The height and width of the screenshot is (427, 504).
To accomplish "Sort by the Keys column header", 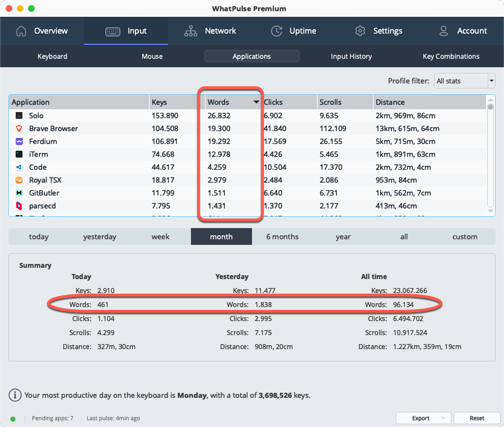I will 177,102.
